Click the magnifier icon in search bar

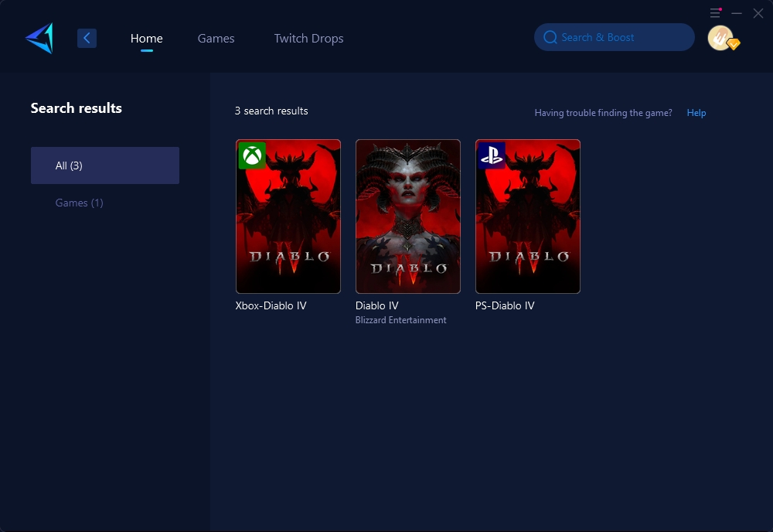pos(550,37)
